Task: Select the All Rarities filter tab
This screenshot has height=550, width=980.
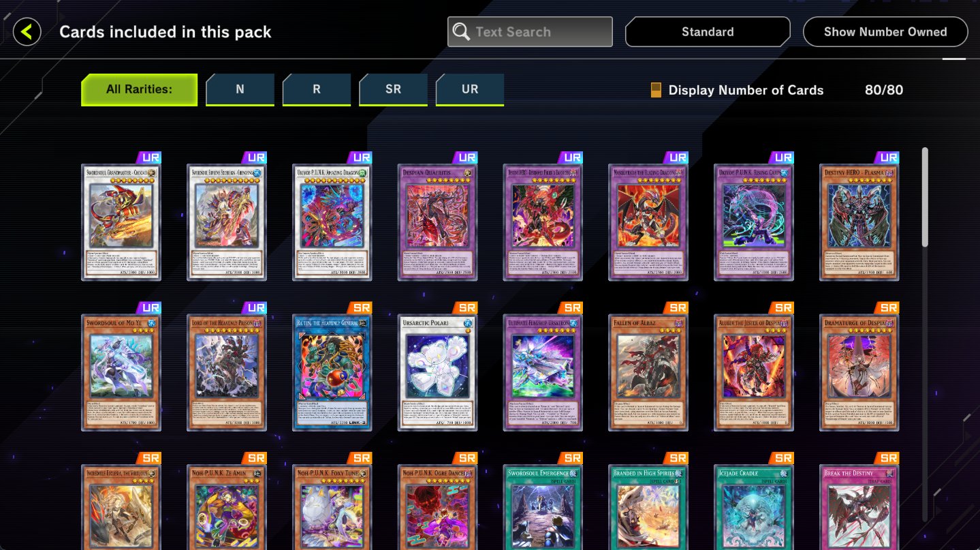Action: click(139, 89)
